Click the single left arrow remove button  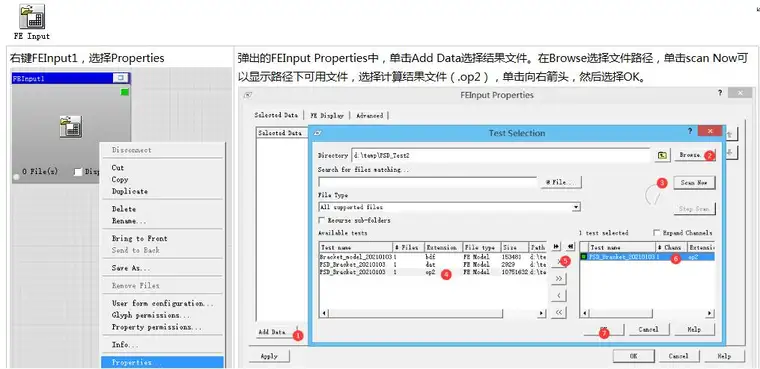click(559, 295)
